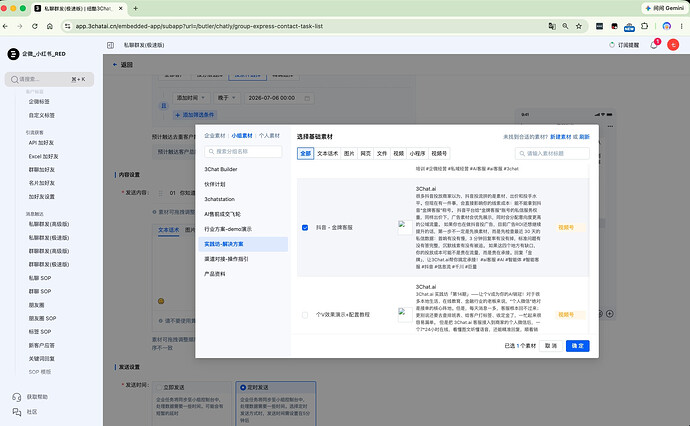
Task: Click the 刷新 link
Action: (584, 137)
